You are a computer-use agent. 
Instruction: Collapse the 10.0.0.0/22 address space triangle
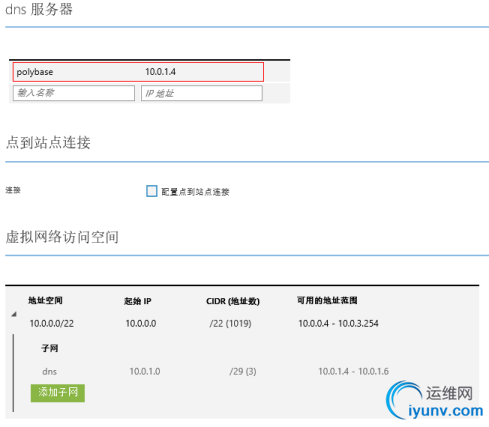click(14, 314)
